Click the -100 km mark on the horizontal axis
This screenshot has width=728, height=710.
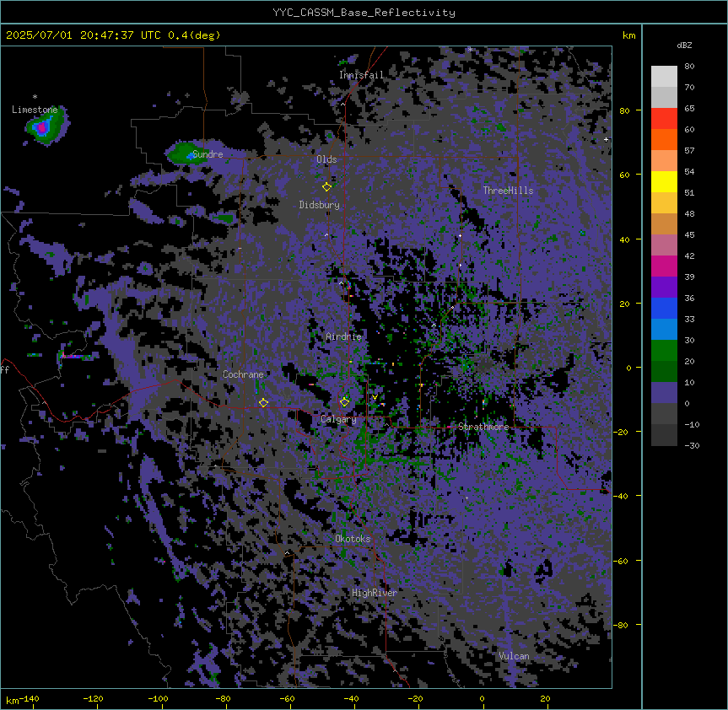click(x=158, y=699)
